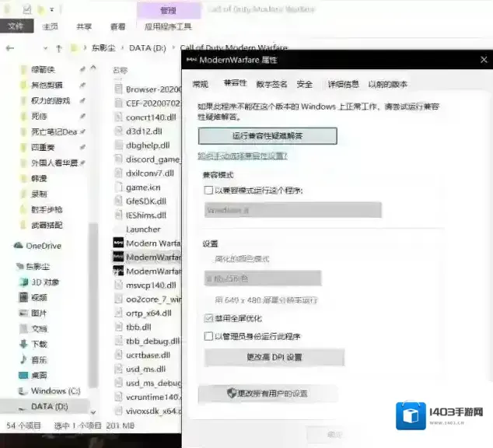Screen dimensions: 493x448
Task: Select tbb.dll file icon
Action: pos(118,327)
